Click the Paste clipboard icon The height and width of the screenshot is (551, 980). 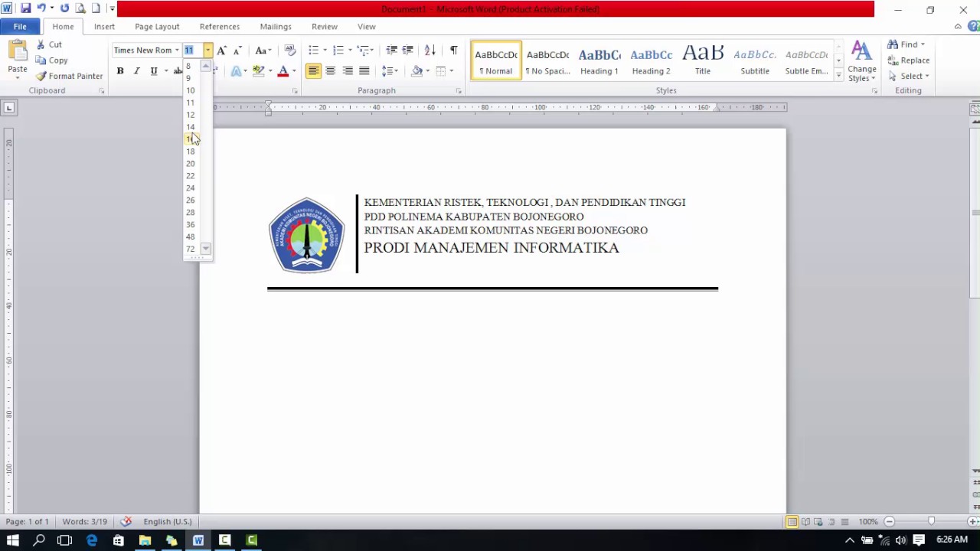pos(18,52)
